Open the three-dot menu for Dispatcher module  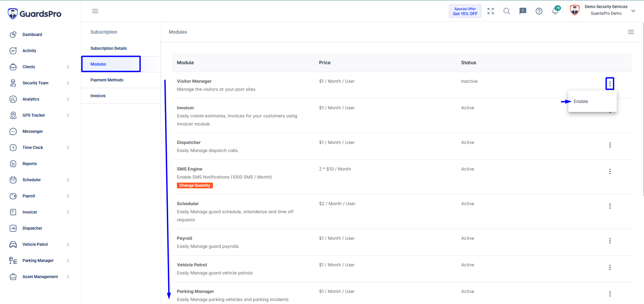click(610, 145)
